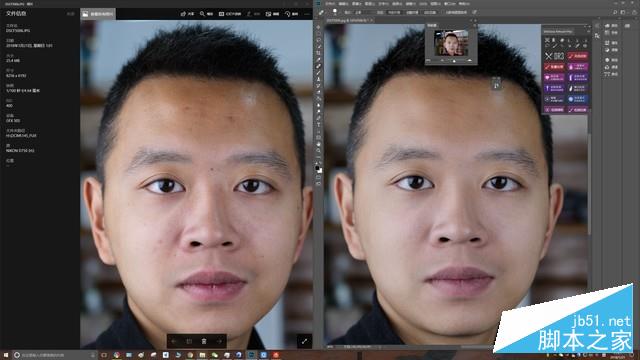Toggle Quick Mask mode

(x=319, y=178)
